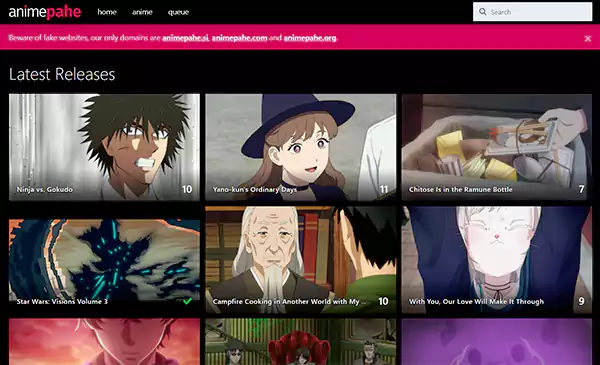
Task: Click the green checkmark on Star Wars: Visions
Action: point(187,301)
